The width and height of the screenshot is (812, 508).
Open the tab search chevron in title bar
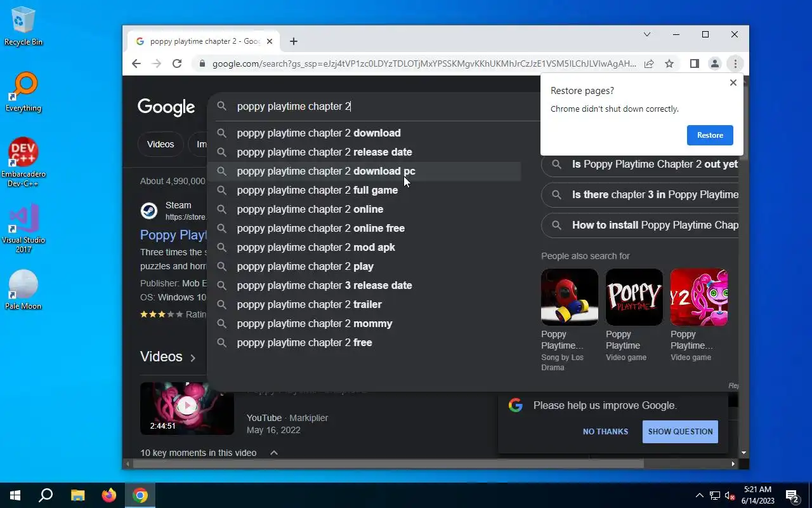click(647, 34)
